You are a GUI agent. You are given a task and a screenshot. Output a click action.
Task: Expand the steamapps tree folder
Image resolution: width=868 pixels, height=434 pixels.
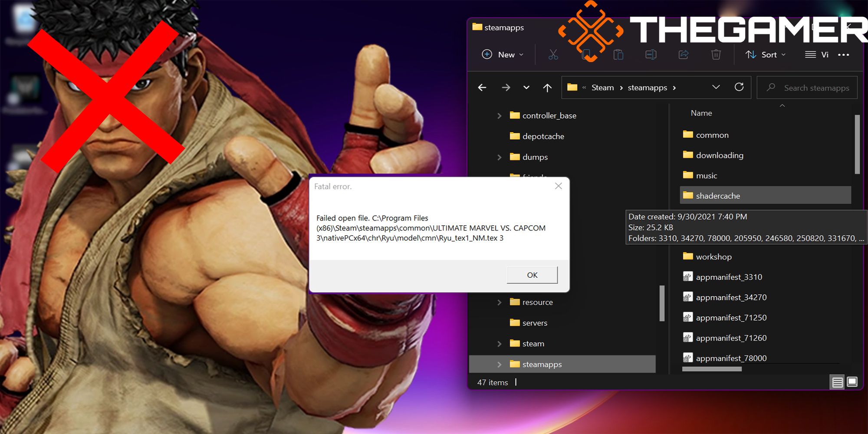click(x=499, y=365)
